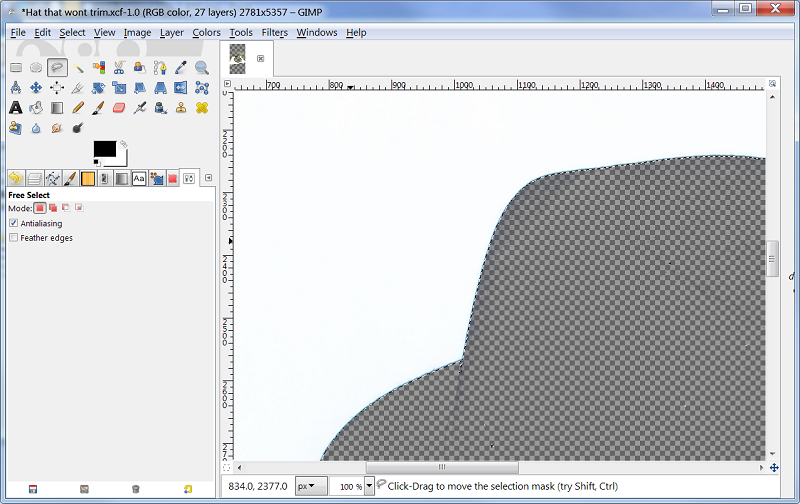Select the Paintbrush tool
This screenshot has width=800, height=504.
[x=98, y=108]
